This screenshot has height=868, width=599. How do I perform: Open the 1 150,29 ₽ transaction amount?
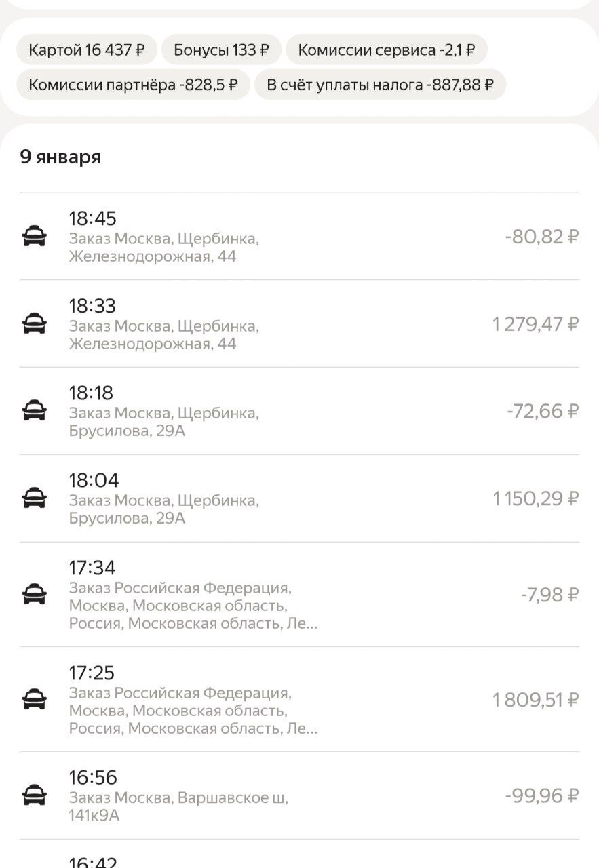coord(535,499)
